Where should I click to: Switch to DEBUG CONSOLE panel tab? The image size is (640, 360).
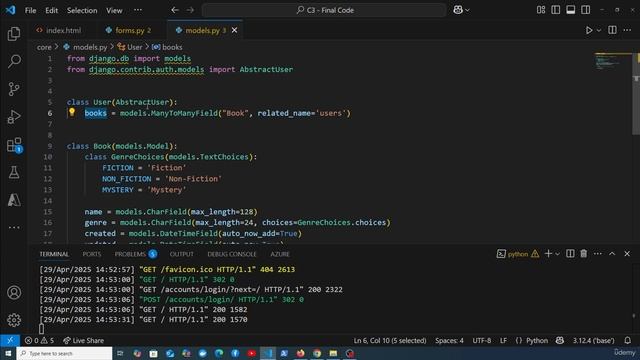coord(232,254)
